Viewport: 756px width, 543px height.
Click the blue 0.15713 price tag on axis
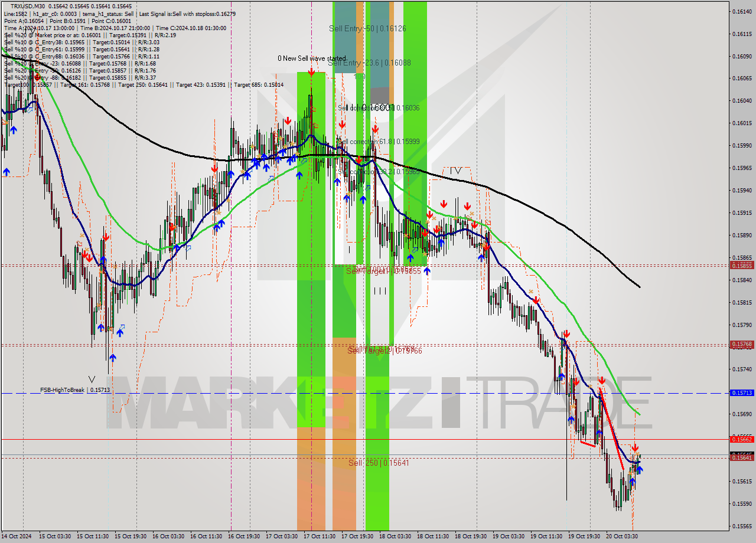[x=742, y=392]
